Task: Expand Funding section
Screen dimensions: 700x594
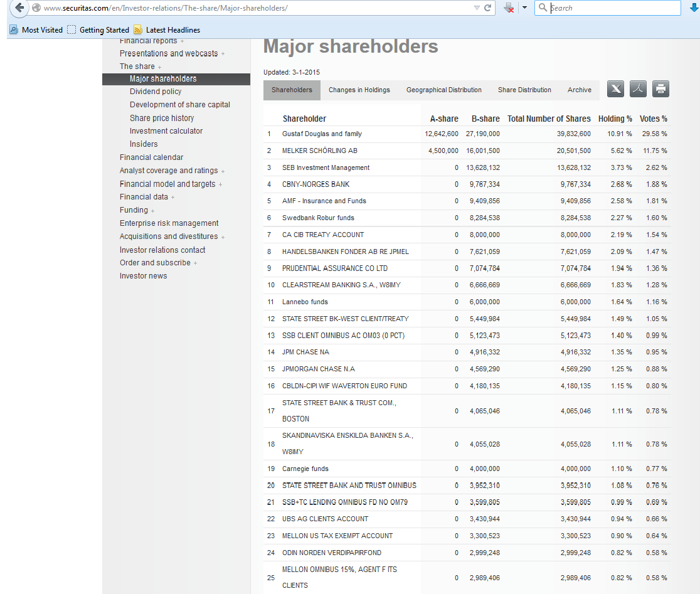Action: [x=152, y=211]
